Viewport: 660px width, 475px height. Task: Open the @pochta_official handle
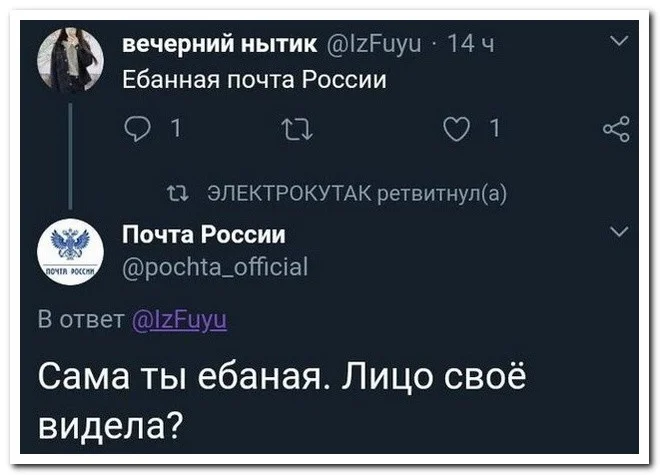tap(214, 266)
